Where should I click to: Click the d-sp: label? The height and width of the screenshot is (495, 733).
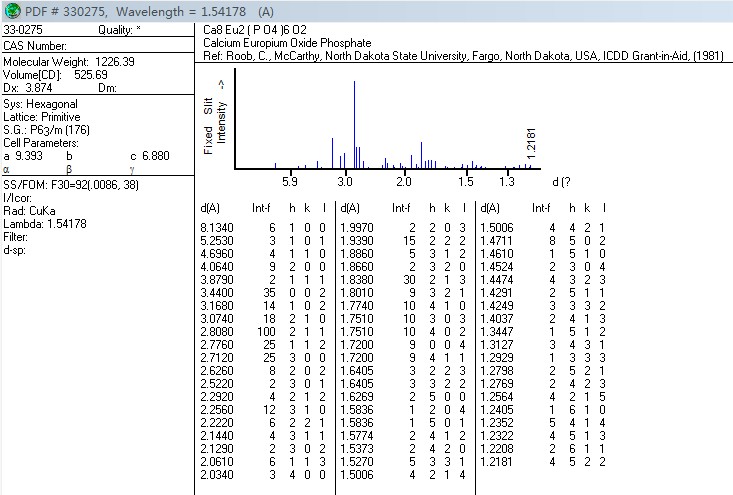pyautogui.click(x=14, y=250)
